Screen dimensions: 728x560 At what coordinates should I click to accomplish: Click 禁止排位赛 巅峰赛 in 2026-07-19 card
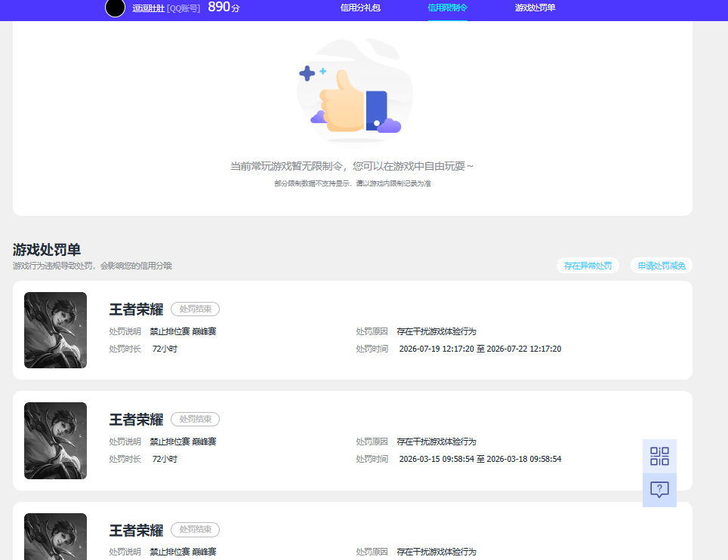(x=183, y=332)
